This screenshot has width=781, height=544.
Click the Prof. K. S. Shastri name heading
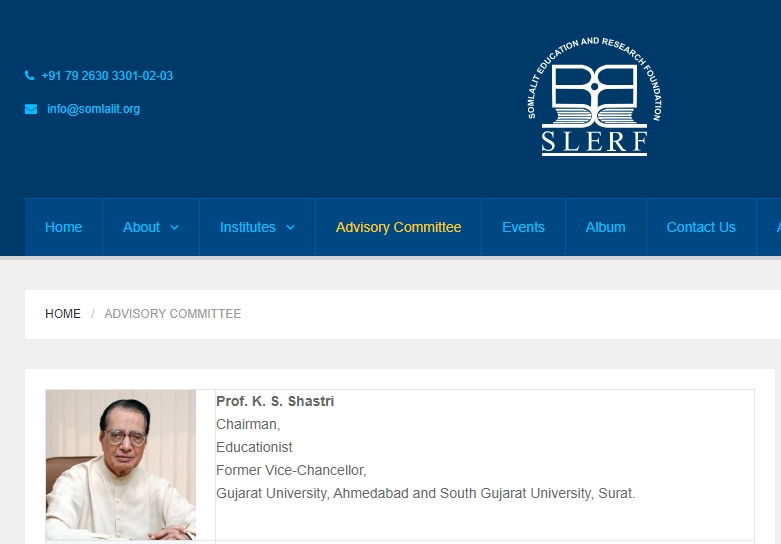point(275,401)
